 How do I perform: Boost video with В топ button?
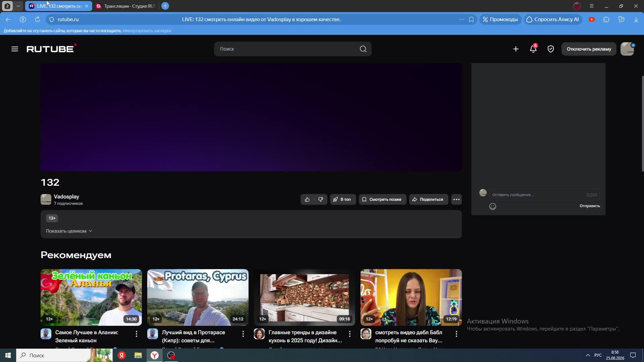pos(343,199)
